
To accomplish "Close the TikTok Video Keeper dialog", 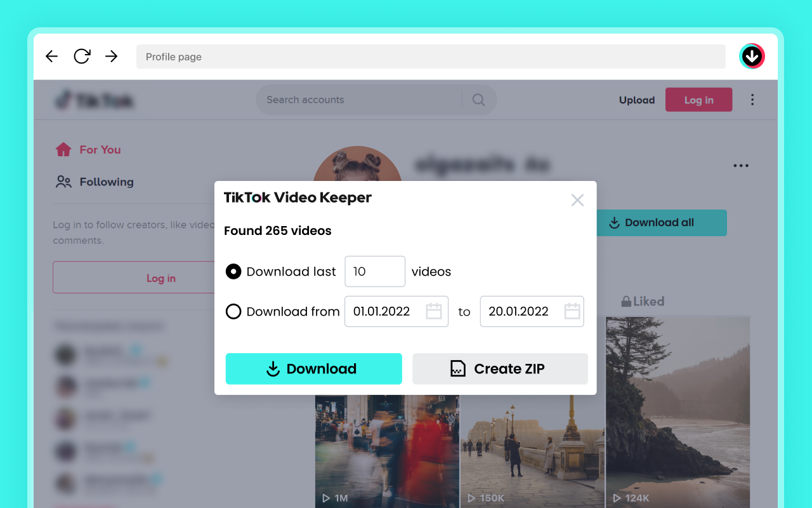I will click(x=577, y=201).
